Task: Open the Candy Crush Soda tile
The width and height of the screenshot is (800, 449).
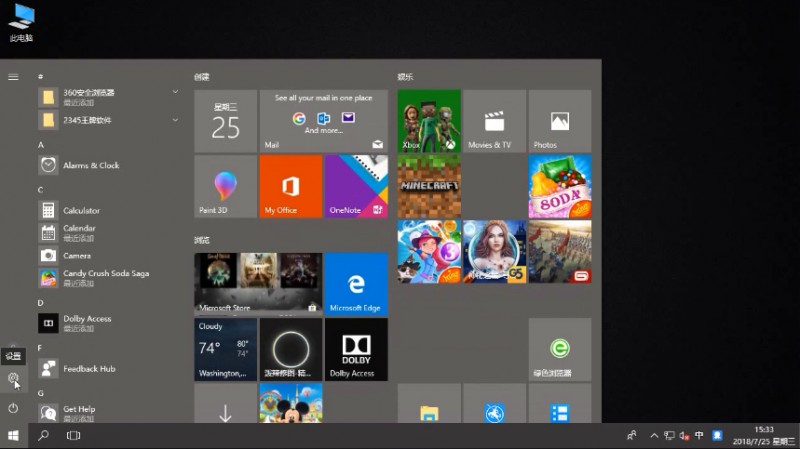Action: click(560, 186)
